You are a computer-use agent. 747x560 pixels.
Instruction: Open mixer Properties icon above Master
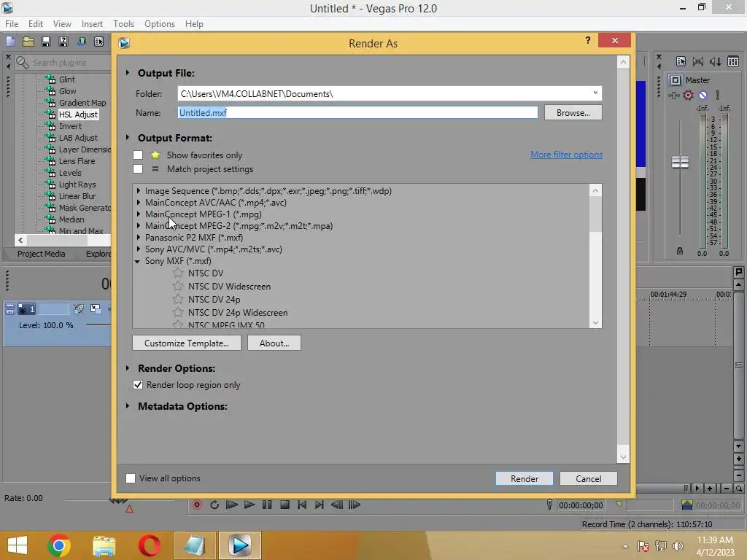click(681, 61)
